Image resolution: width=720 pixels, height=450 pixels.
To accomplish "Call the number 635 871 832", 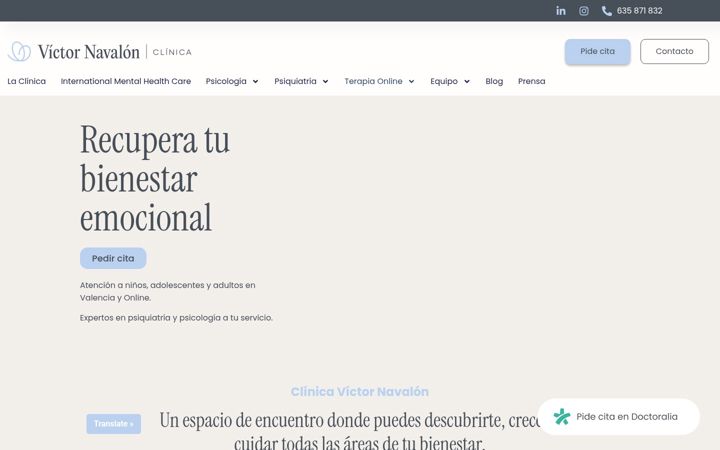I will point(639,11).
